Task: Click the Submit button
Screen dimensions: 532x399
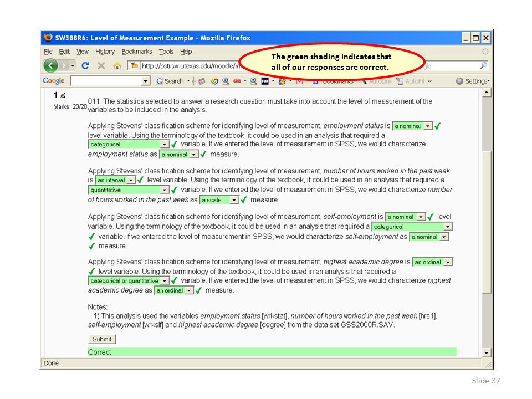Action: click(x=102, y=339)
